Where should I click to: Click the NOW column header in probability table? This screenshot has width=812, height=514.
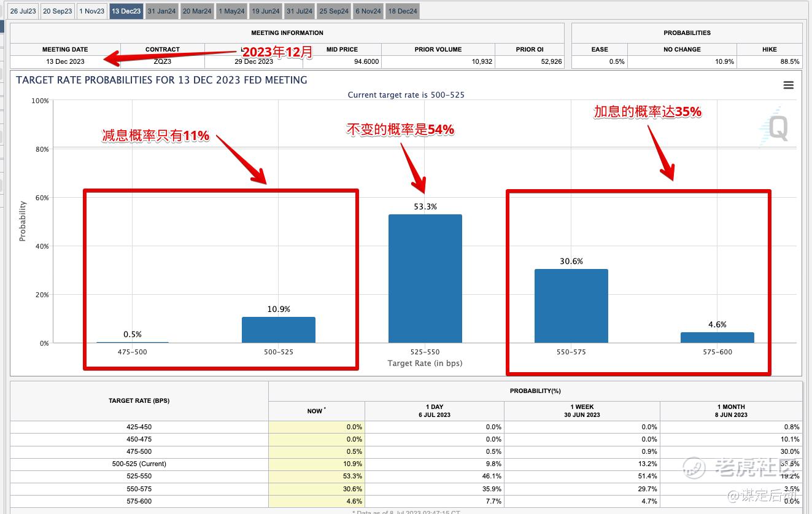317,411
